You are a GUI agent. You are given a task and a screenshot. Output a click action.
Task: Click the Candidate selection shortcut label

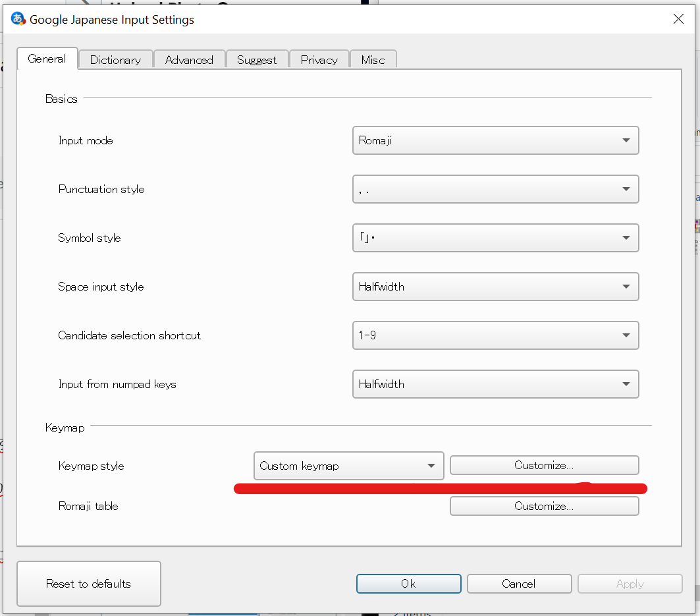(130, 335)
